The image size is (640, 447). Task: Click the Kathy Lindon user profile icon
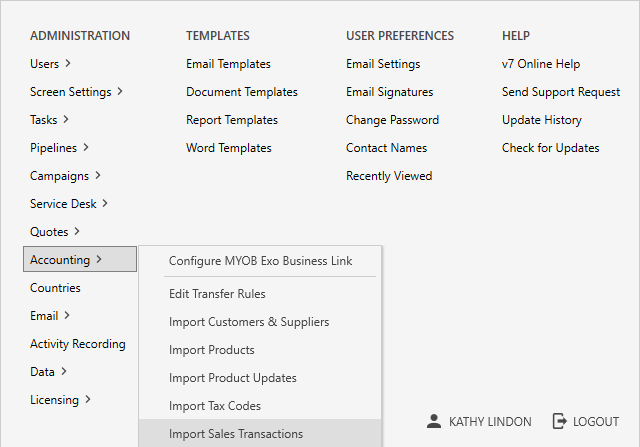pyautogui.click(x=433, y=421)
